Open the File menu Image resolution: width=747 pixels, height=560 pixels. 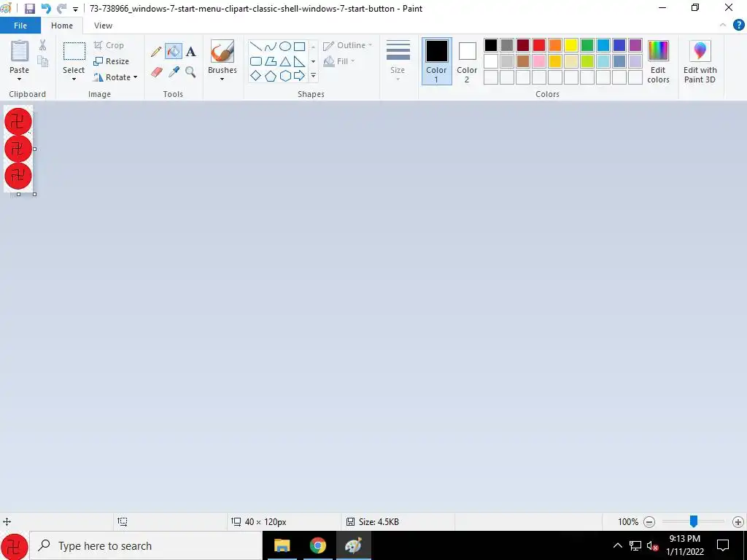20,26
